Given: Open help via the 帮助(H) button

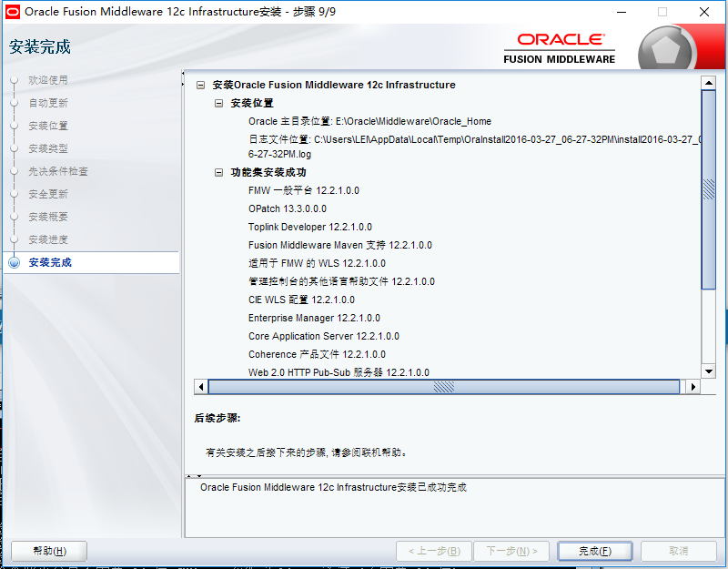Looking at the screenshot, I should 50,551.
